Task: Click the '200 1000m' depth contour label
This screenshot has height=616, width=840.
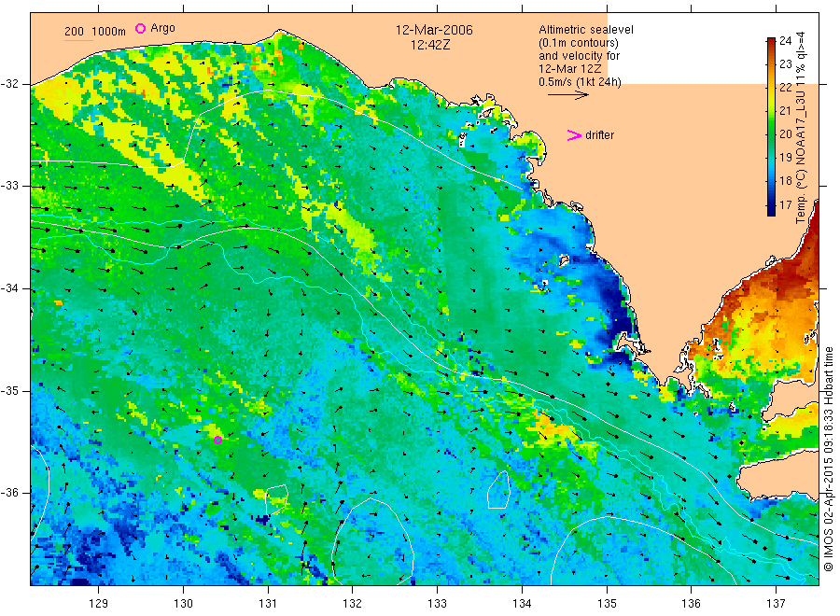Action: [95, 32]
